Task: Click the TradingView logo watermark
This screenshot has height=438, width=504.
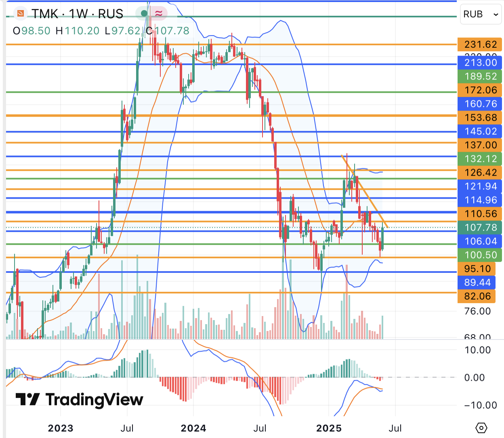Action: [79, 400]
